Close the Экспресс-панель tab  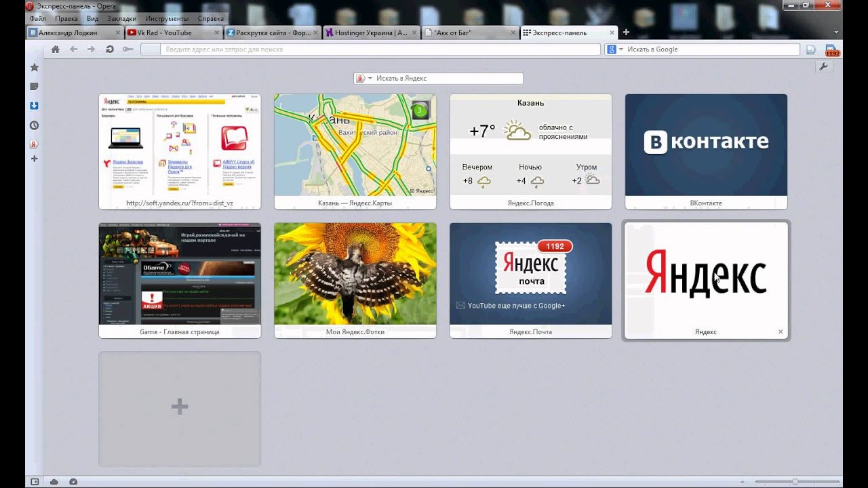pyautogui.click(x=612, y=33)
